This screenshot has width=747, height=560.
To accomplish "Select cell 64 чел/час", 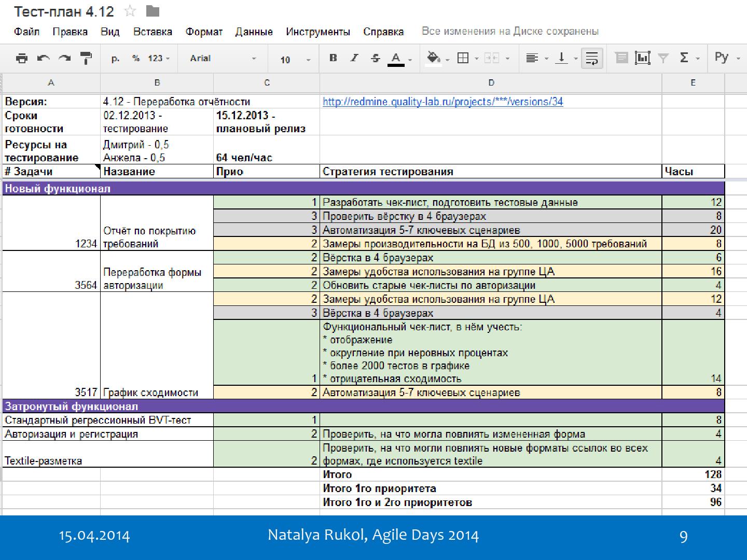I will tap(267, 151).
